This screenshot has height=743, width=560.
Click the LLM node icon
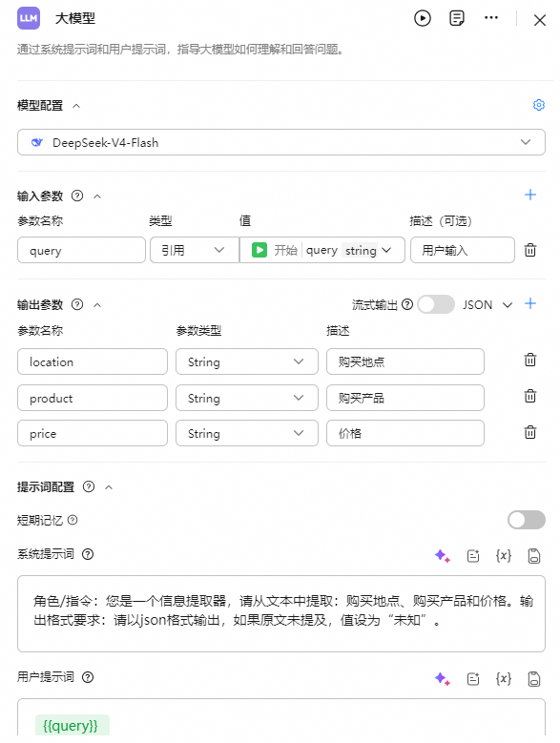[x=29, y=18]
